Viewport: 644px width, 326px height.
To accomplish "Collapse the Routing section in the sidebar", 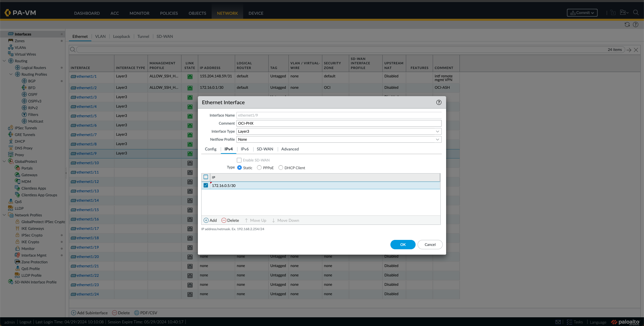I will point(4,61).
